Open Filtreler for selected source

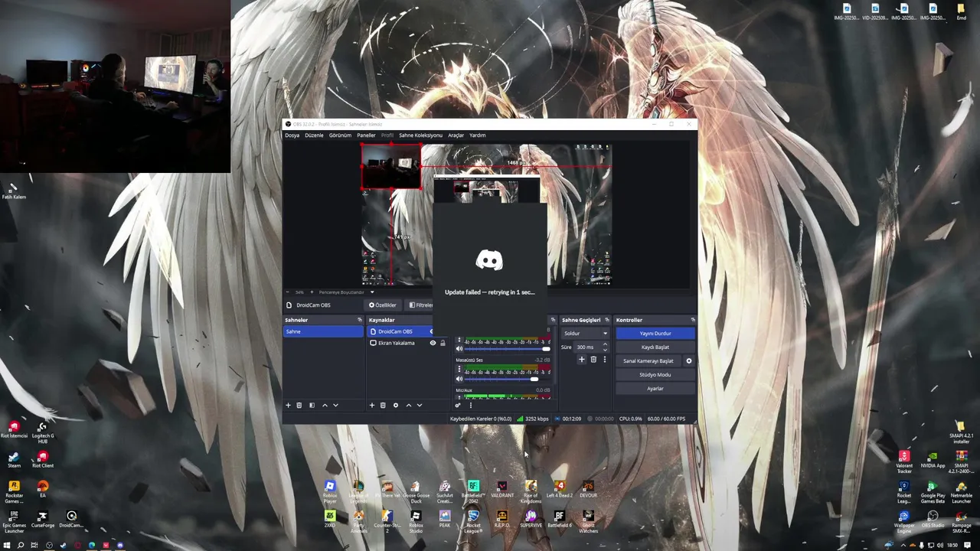click(x=420, y=305)
